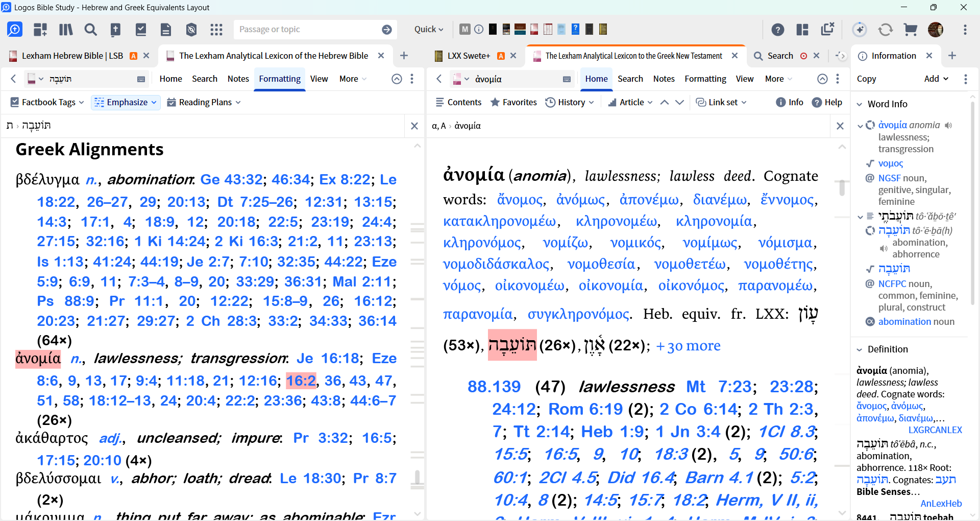Toggle keyboard input icon in ἀνομία reference box
980x521 pixels.
coord(567,79)
